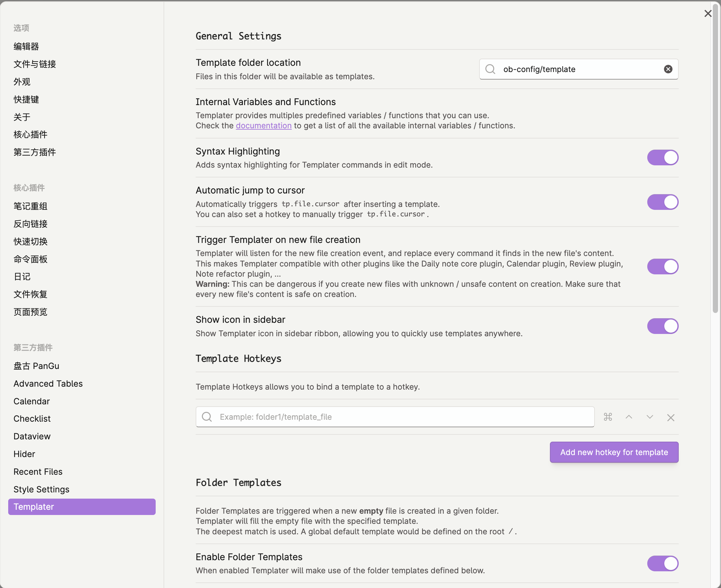Click Add new hotkey for template
Screen dimensions: 721x588
614,452
